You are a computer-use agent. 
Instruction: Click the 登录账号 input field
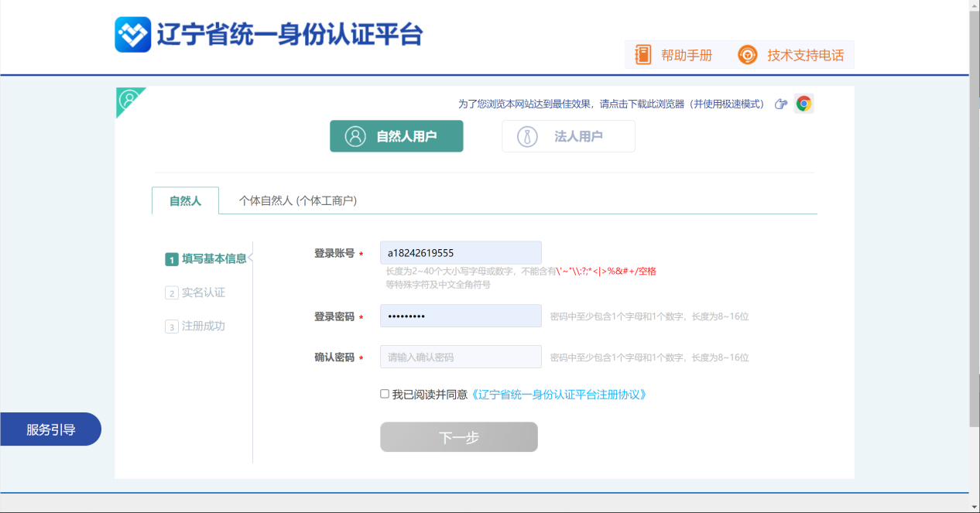[461, 253]
